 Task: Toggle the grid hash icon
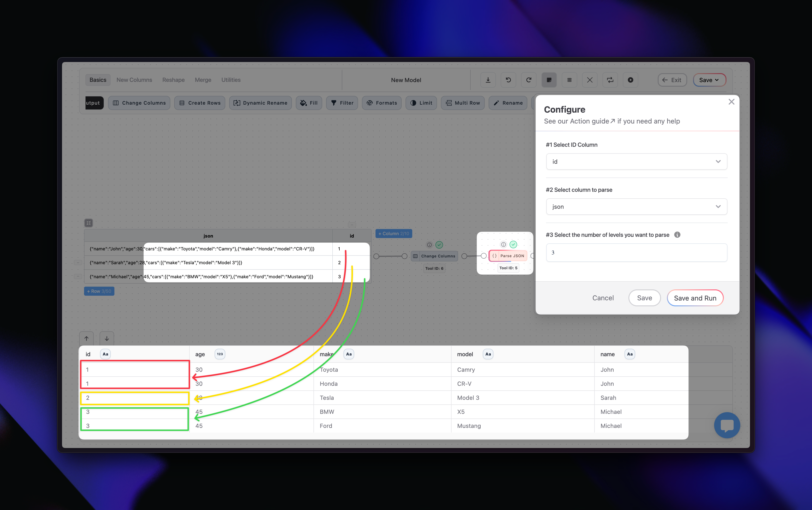569,80
